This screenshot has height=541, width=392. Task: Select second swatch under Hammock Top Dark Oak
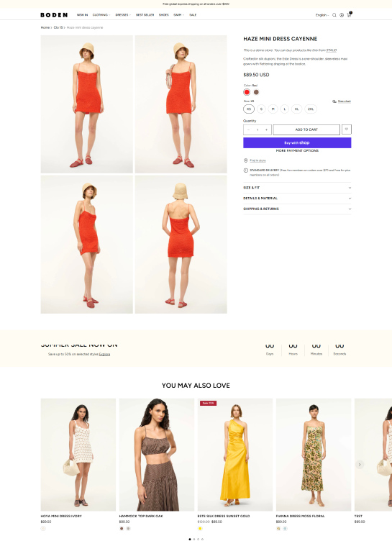[x=128, y=528]
